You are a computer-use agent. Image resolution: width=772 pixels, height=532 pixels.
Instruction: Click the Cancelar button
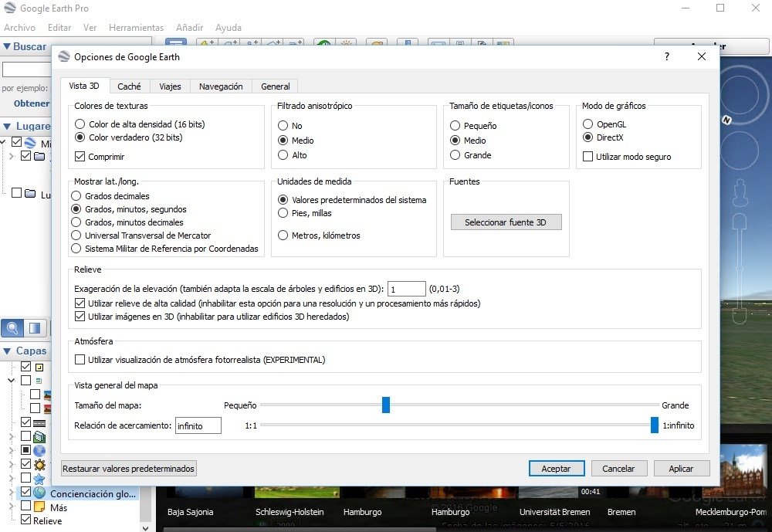tap(618, 469)
